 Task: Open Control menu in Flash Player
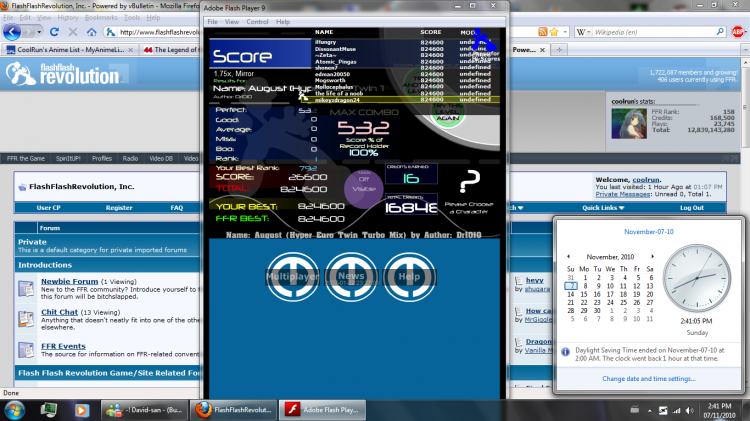(x=257, y=22)
